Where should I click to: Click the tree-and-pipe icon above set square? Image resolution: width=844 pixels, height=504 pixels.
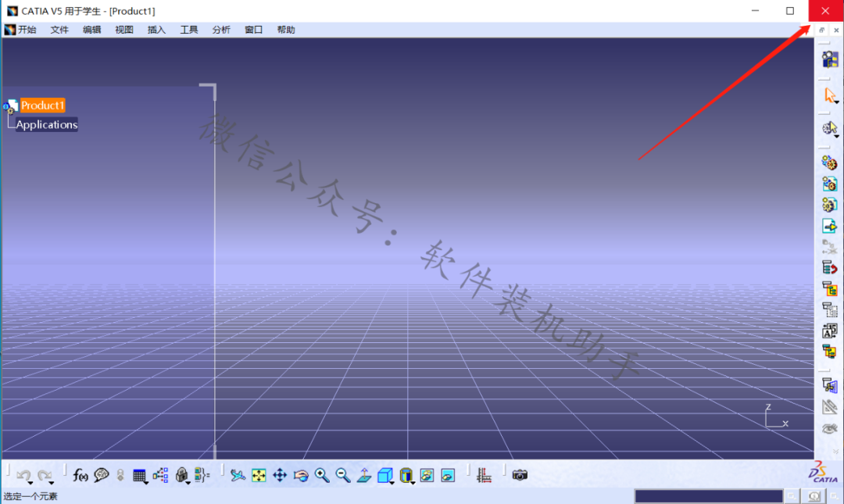pyautogui.click(x=829, y=385)
